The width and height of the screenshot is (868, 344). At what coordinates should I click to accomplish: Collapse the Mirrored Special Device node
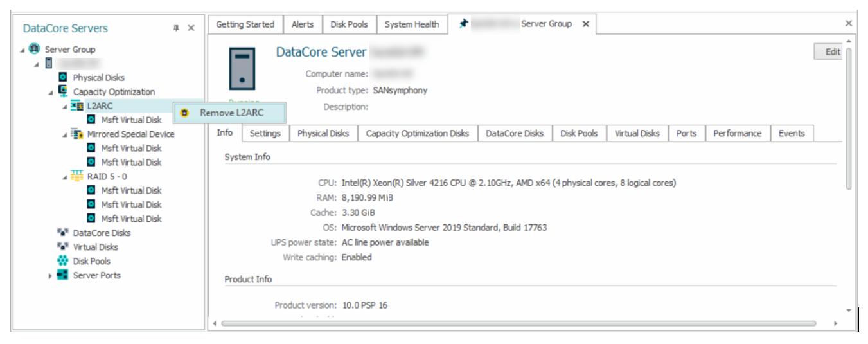(65, 135)
